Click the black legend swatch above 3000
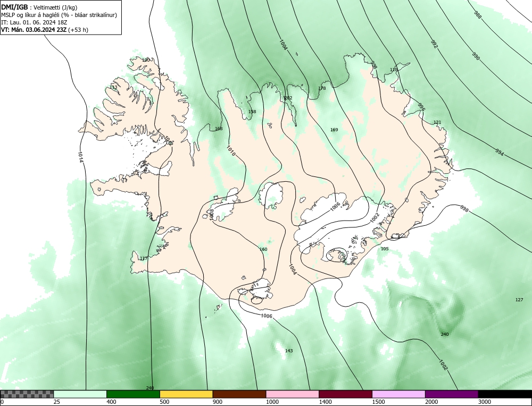Screen dimensions: 532x406 [505, 394]
